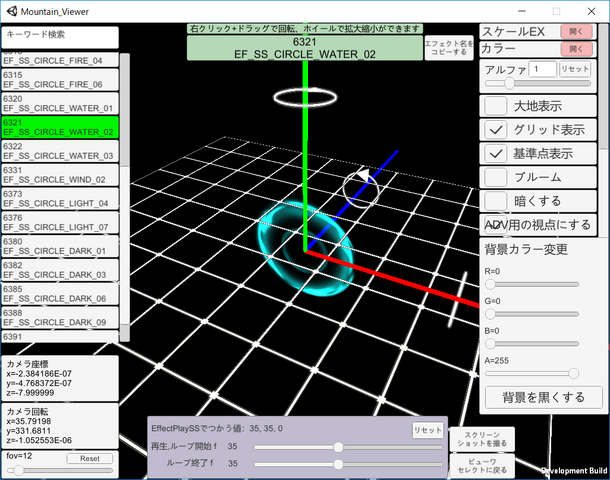Choose EF_SS_CIRCLE_DARK_01 from the list
The image size is (610, 480).
(61, 246)
